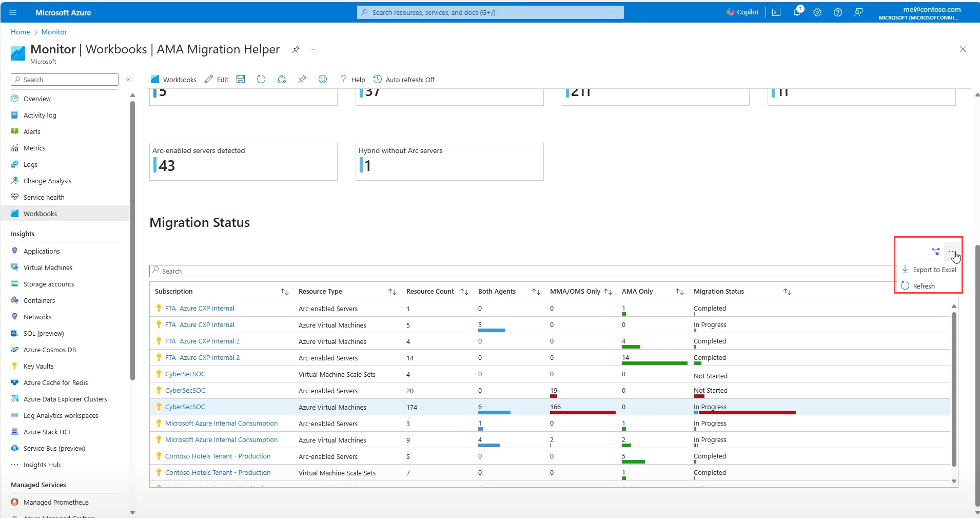Screen dimensions: 980x518
Task: Click the Refresh circular arrow toolbar icon
Action: pyautogui.click(x=261, y=79)
